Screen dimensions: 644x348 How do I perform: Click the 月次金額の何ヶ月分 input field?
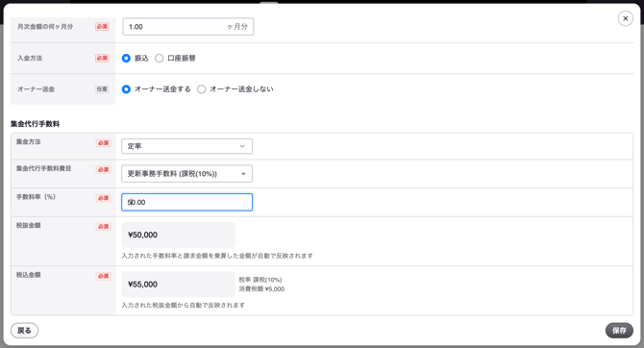pyautogui.click(x=188, y=27)
